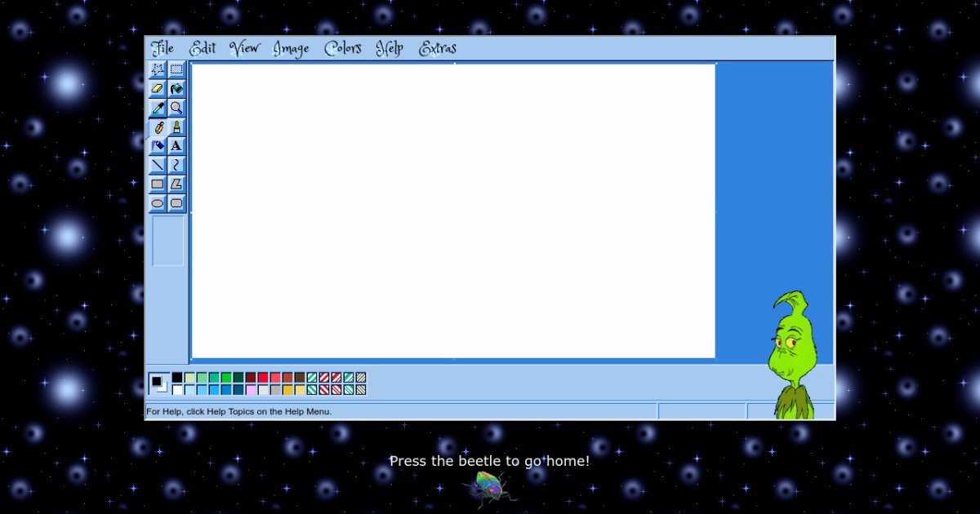980x514 pixels.
Task: Open the Image menu
Action: [291, 49]
